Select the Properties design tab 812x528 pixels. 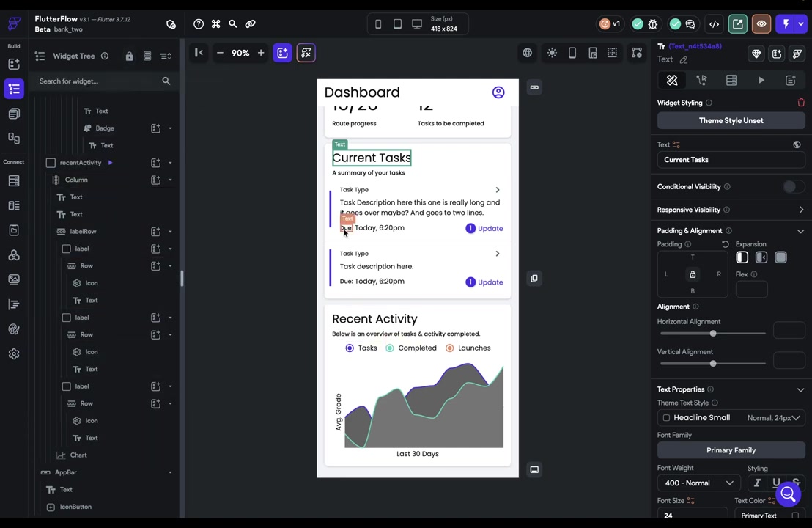(x=672, y=81)
